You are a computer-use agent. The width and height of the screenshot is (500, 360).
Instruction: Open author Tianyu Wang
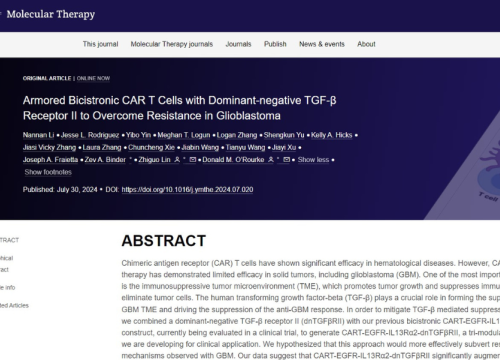pyautogui.click(x=245, y=147)
